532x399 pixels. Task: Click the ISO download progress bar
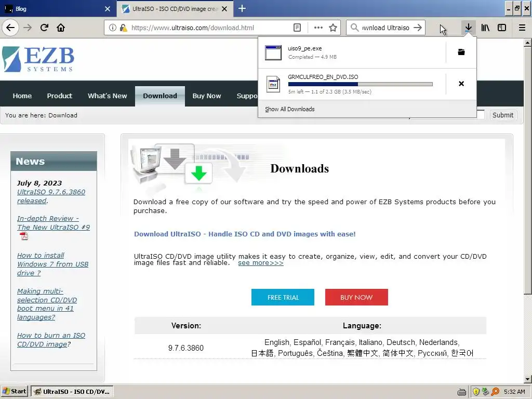coord(361,84)
